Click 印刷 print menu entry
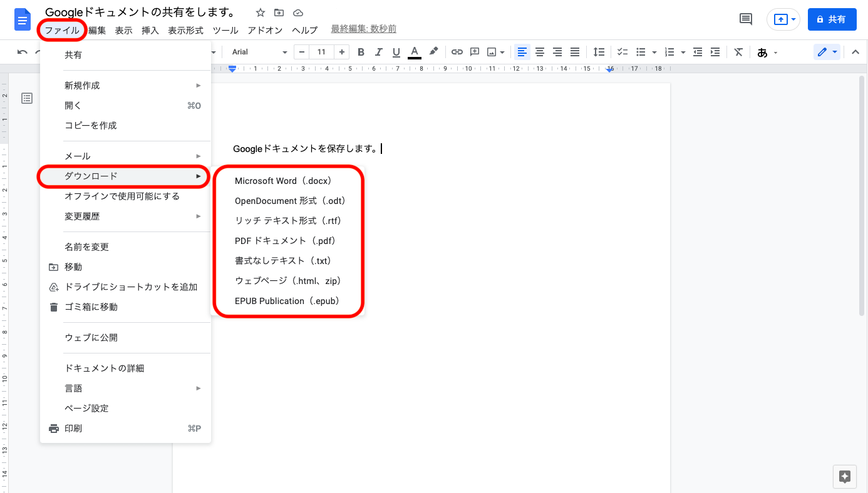Image resolution: width=868 pixels, height=493 pixels. pos(125,429)
